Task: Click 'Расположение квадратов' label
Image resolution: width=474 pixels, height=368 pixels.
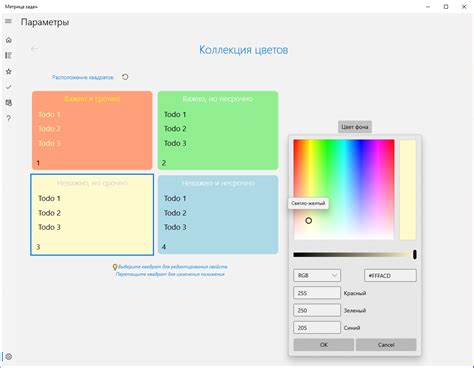Action: pyautogui.click(x=83, y=77)
